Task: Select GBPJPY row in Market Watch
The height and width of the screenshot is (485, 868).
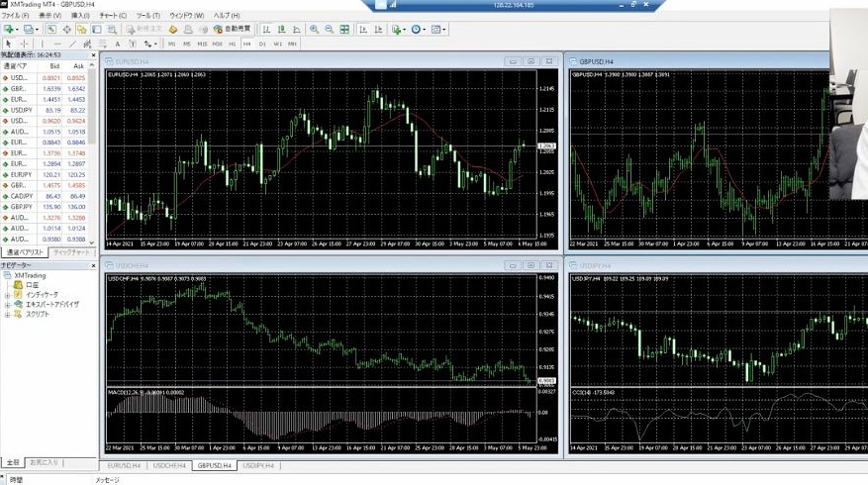Action: [45, 207]
